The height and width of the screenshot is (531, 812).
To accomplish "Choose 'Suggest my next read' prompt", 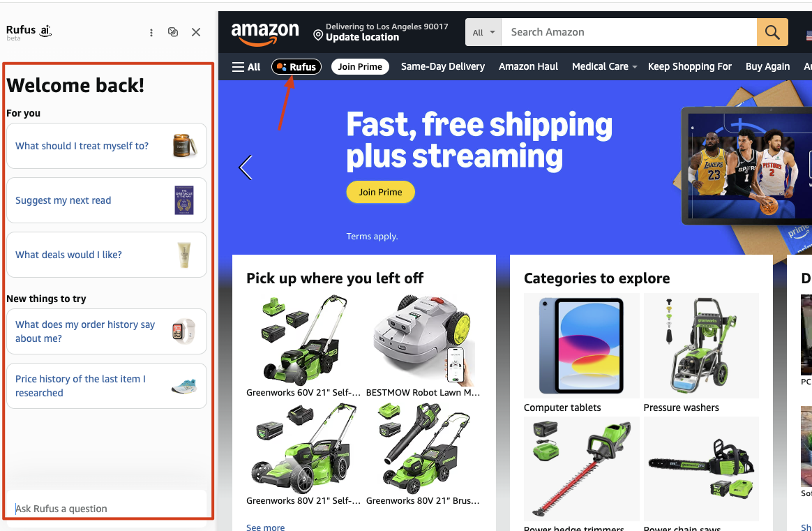I will [x=107, y=200].
